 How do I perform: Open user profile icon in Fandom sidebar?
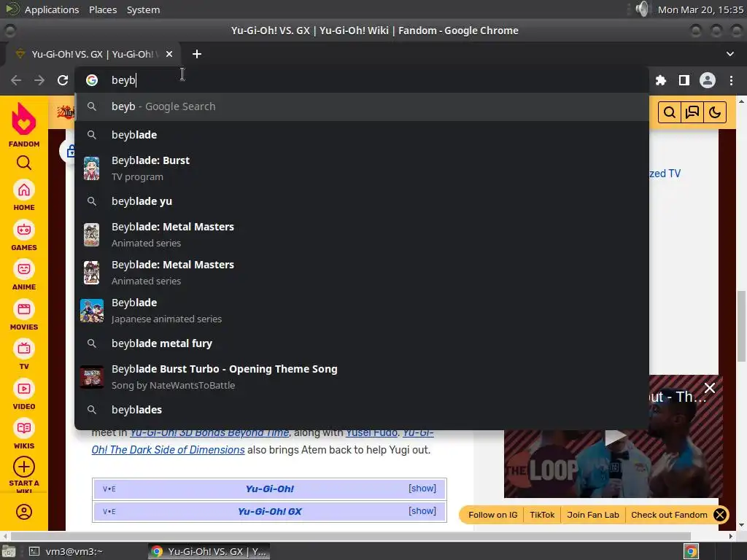click(24, 512)
